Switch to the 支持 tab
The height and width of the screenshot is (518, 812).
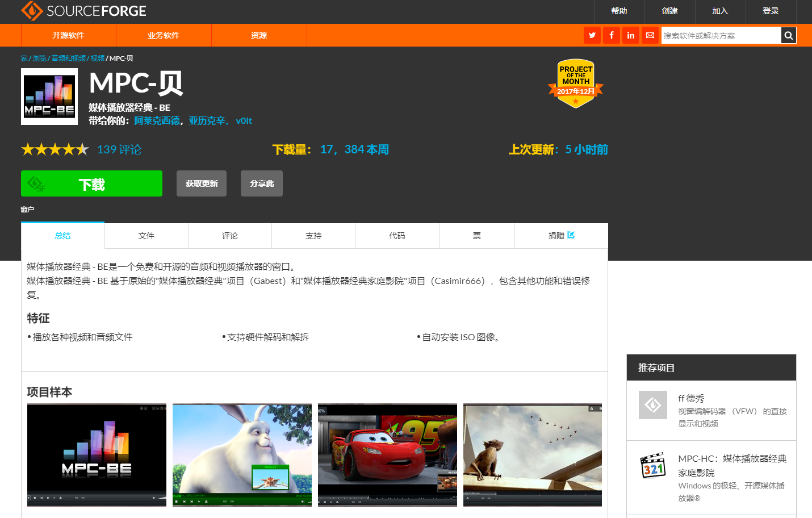coord(313,236)
